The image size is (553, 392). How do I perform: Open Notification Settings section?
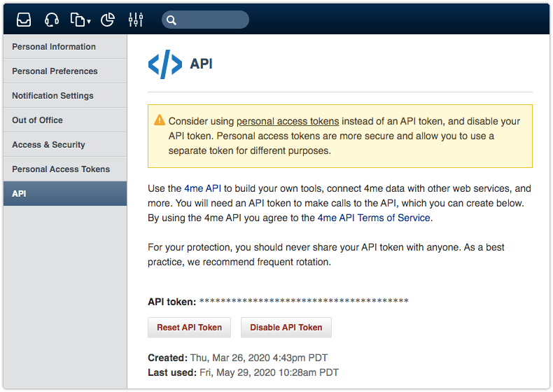[65, 96]
